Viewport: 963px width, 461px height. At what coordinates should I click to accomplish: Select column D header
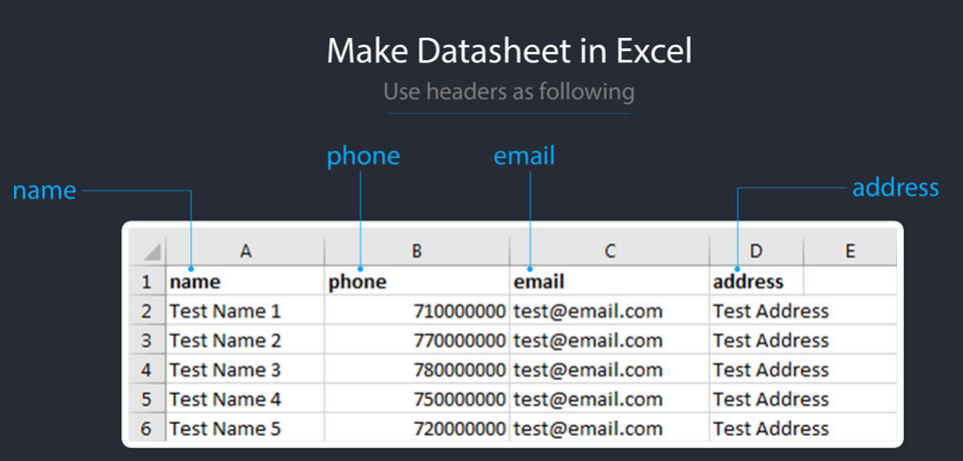pyautogui.click(x=757, y=250)
